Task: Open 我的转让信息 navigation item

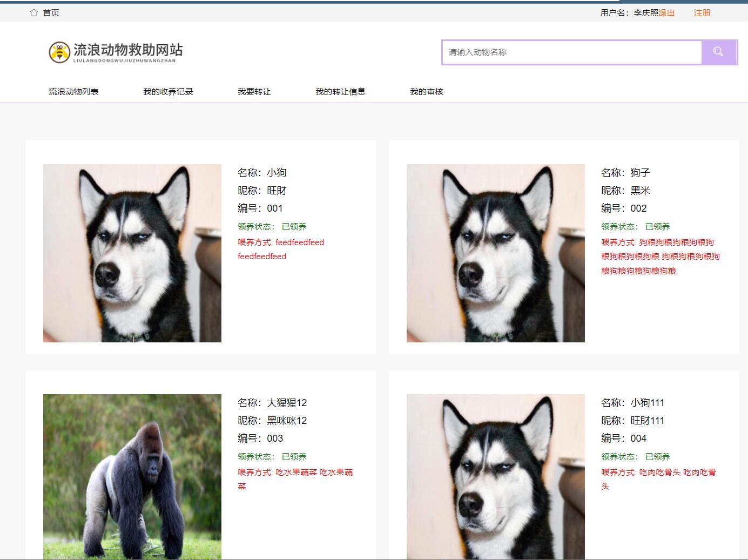Action: point(340,91)
